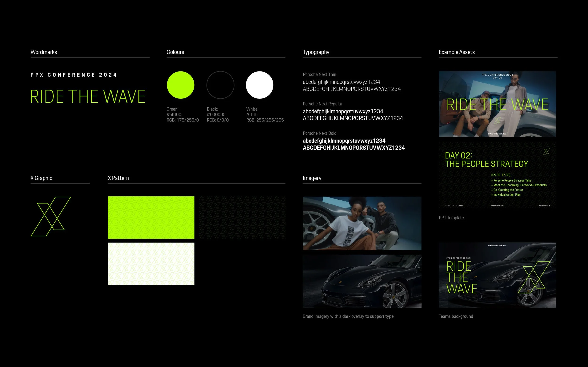Click the RIDE THE WAVE wordmark

tap(87, 96)
